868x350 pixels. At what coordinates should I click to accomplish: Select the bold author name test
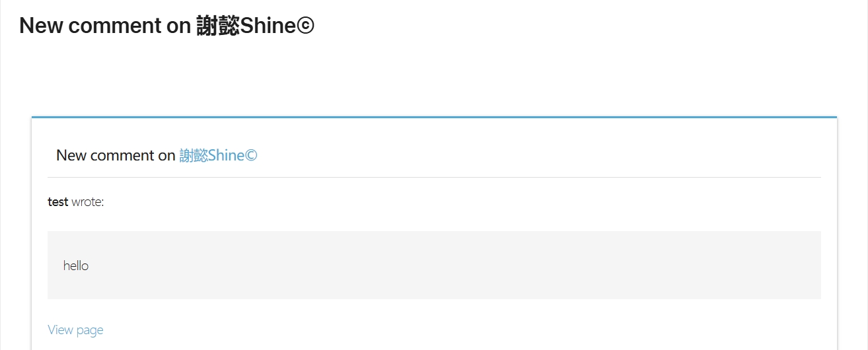[58, 202]
